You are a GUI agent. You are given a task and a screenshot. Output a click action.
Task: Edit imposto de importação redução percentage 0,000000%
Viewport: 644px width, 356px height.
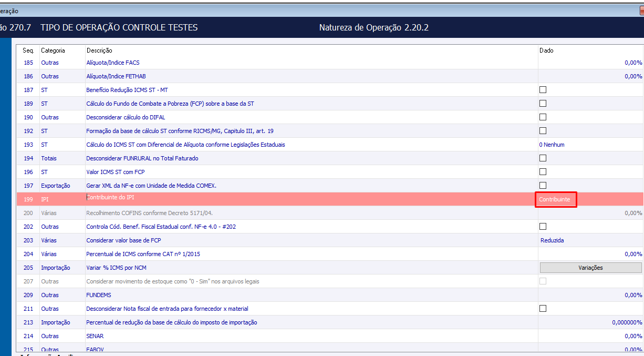(x=627, y=322)
